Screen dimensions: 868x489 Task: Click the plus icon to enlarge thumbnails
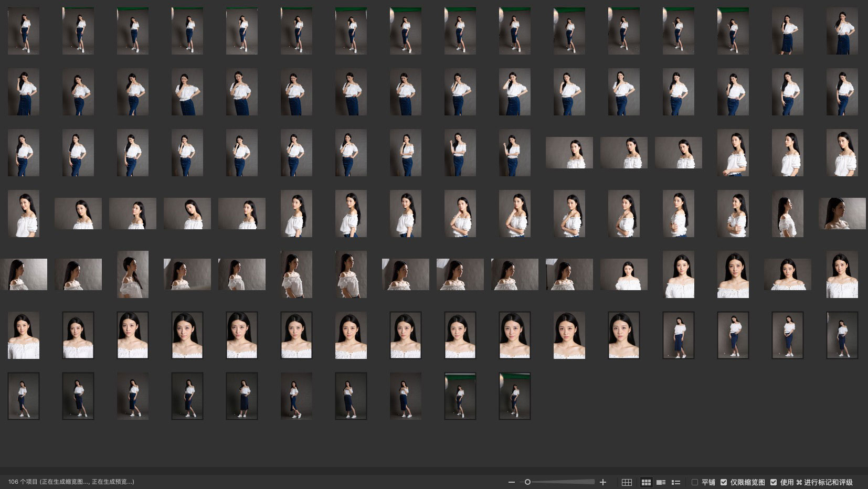pyautogui.click(x=603, y=482)
